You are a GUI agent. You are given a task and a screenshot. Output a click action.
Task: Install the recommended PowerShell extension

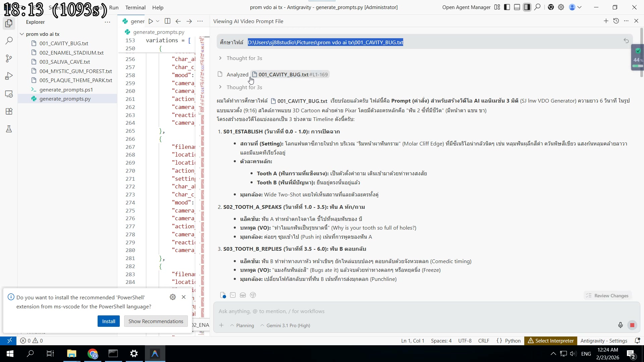tap(108, 321)
